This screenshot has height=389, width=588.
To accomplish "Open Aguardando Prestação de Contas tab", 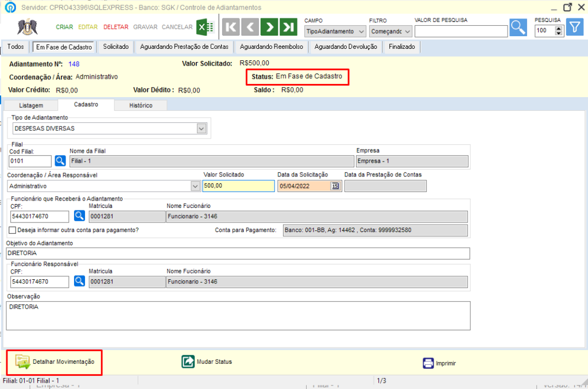I will pyautogui.click(x=184, y=47).
